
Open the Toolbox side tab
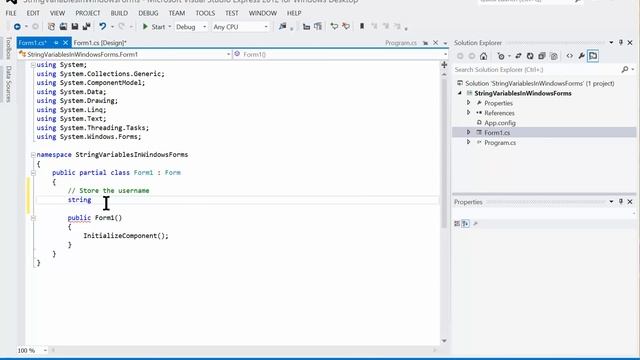coord(9,48)
